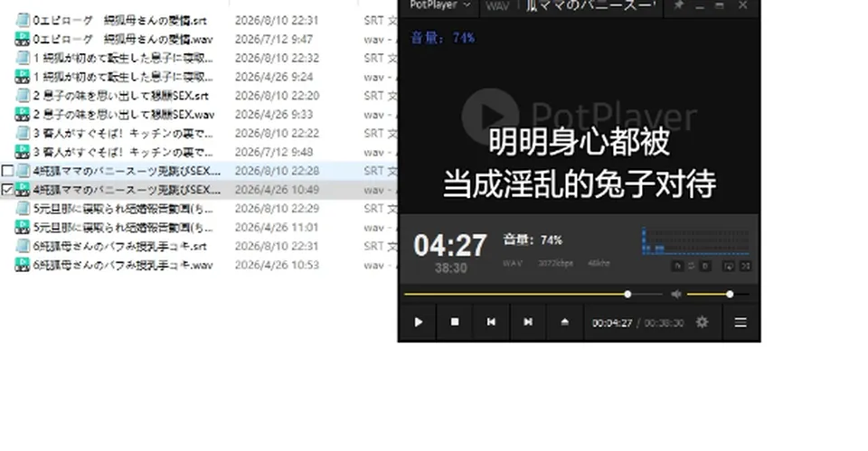Viewport: 868px width, 451px height.
Task: Select the wav icon on the 2026/7/12 9:47 row
Action: click(x=22, y=39)
